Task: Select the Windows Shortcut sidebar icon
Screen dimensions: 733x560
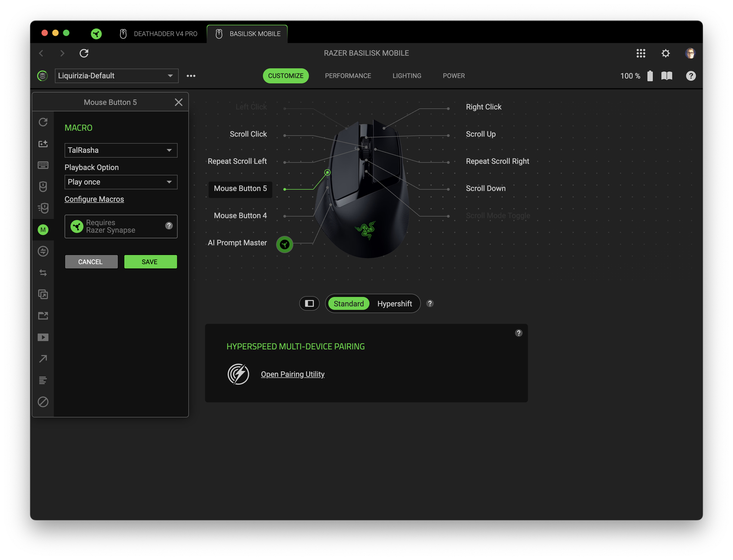Action: tap(43, 316)
